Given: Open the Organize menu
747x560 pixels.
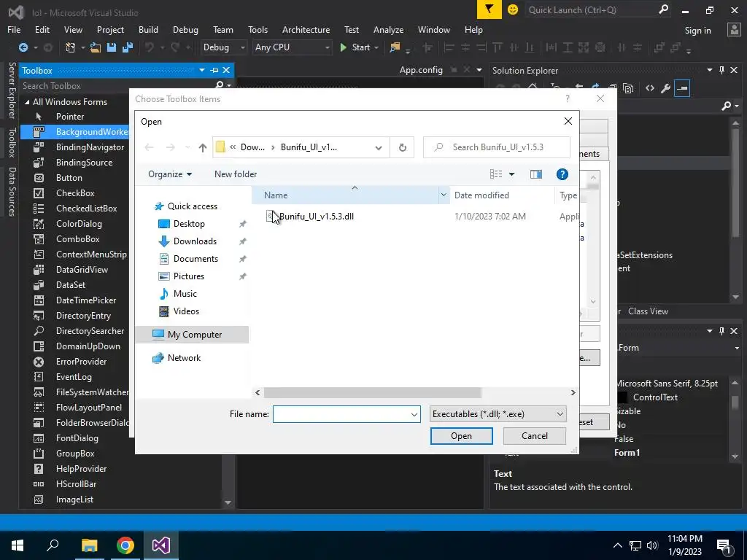Looking at the screenshot, I should (169, 174).
